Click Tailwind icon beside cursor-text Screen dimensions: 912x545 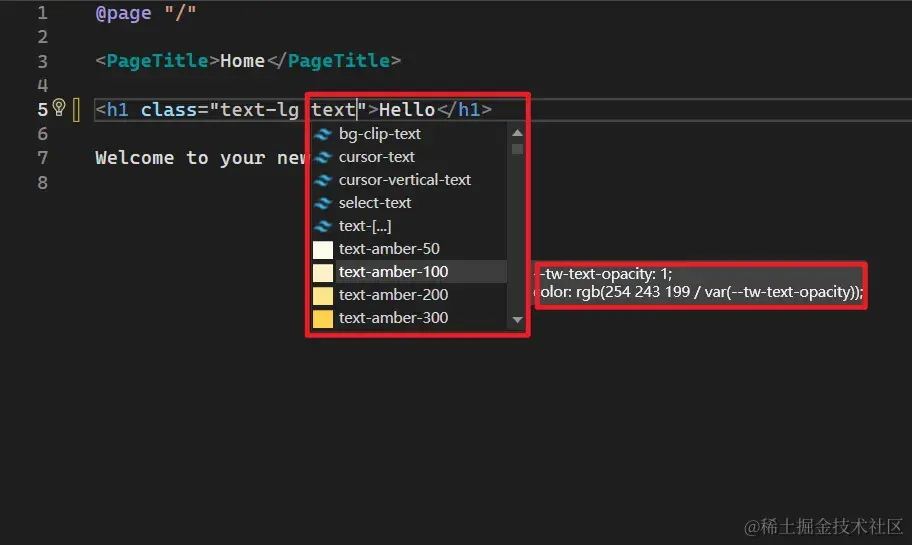(x=323, y=157)
